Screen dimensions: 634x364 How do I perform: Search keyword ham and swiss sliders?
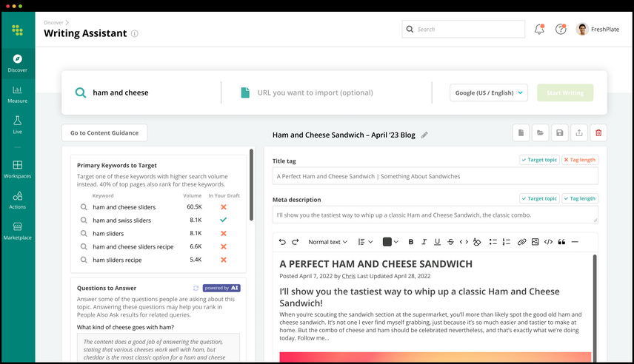(83, 220)
